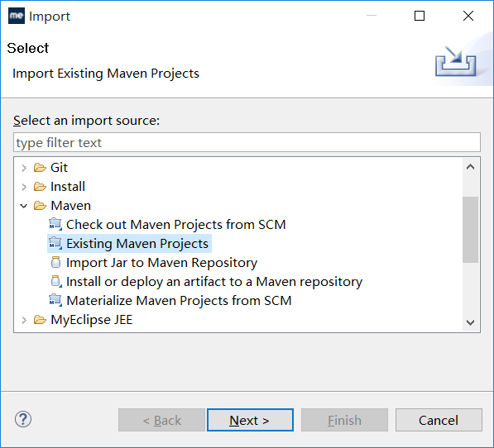Click the list scrollbar down arrow
The width and height of the screenshot is (494, 448).
(x=470, y=322)
